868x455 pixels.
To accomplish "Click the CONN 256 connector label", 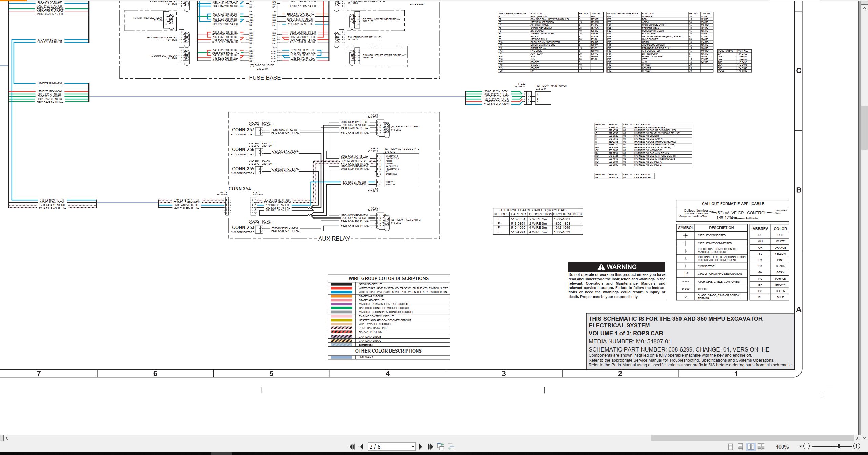I will 243,149.
